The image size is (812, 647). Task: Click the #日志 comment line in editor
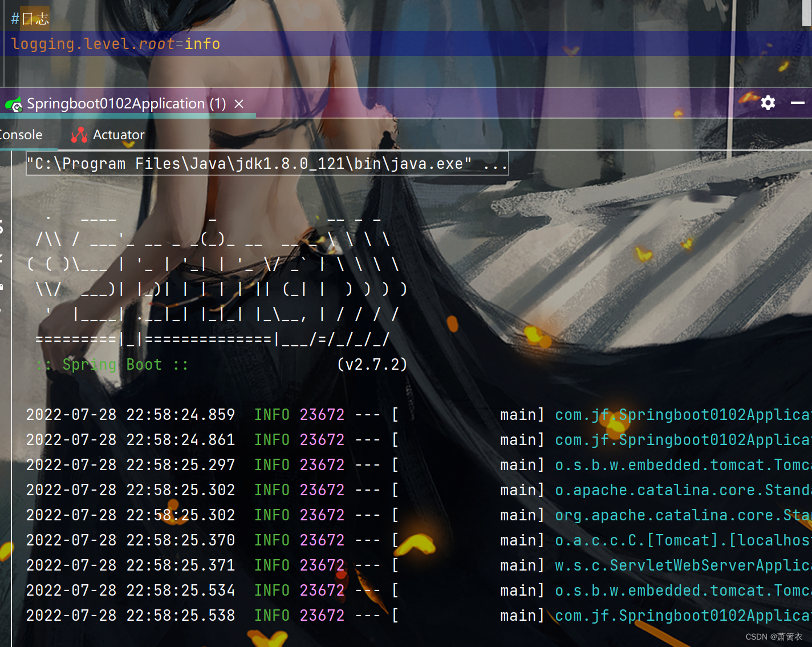(x=30, y=18)
